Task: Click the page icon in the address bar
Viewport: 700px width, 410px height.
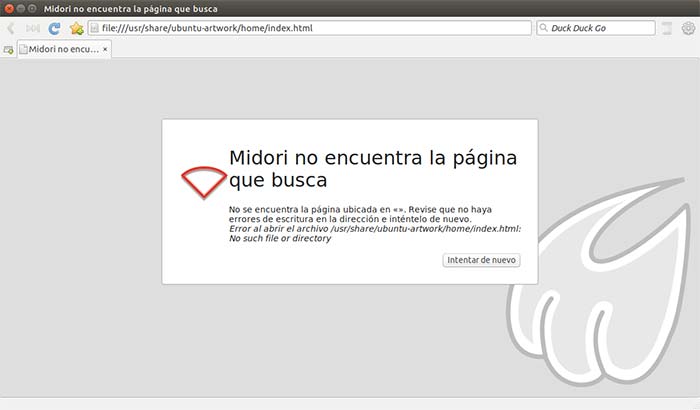Action: pyautogui.click(x=95, y=28)
